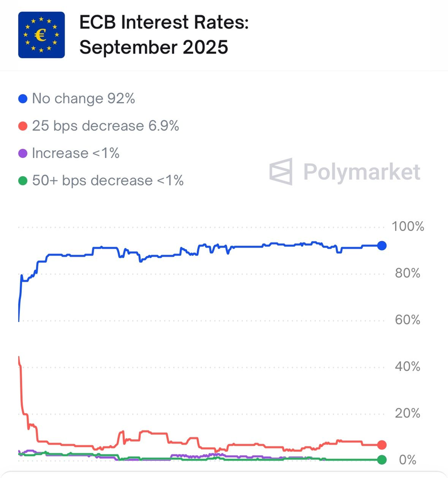The image size is (448, 478).
Task: Select the 25 bps decrease 6.9% label
Action: pyautogui.click(x=105, y=126)
